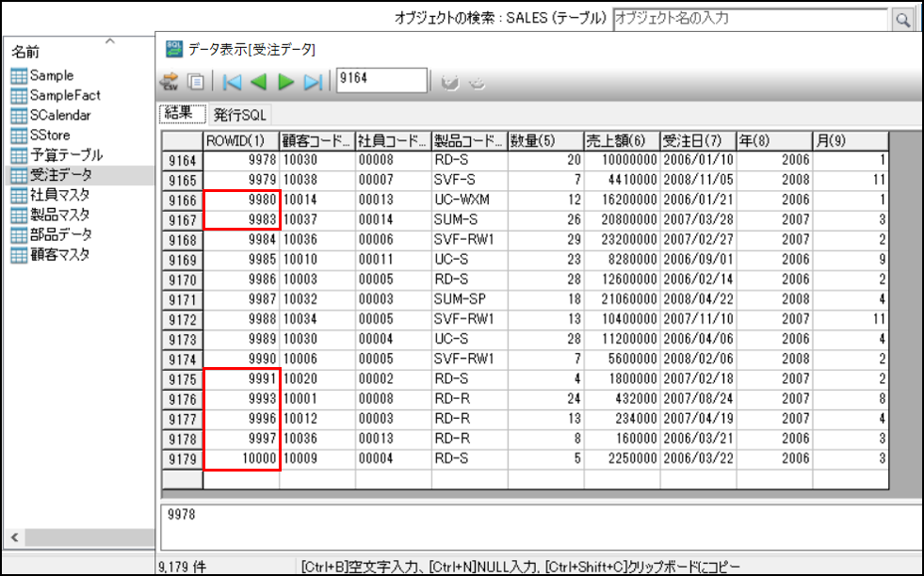Click the search magnifier icon
The width and height of the screenshot is (924, 576).
click(x=902, y=19)
